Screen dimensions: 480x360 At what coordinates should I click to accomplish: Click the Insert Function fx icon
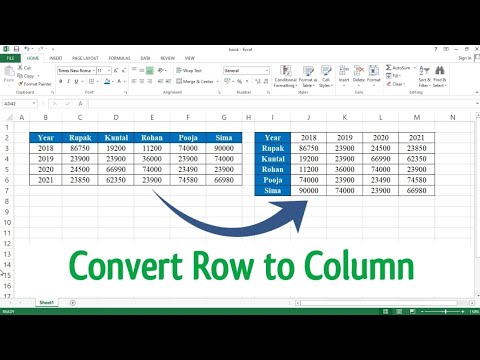point(80,104)
